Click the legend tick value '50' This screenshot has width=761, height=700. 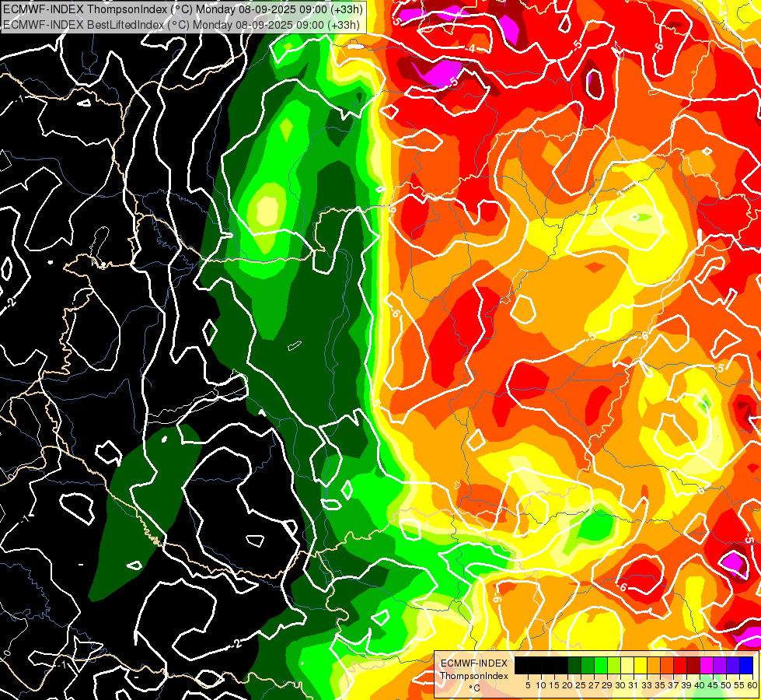[726, 685]
